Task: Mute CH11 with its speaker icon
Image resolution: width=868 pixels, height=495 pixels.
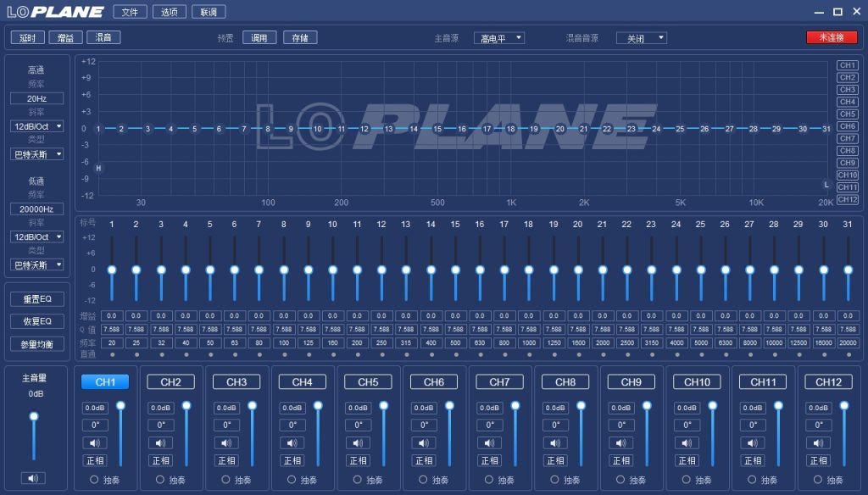Action: pos(753,443)
